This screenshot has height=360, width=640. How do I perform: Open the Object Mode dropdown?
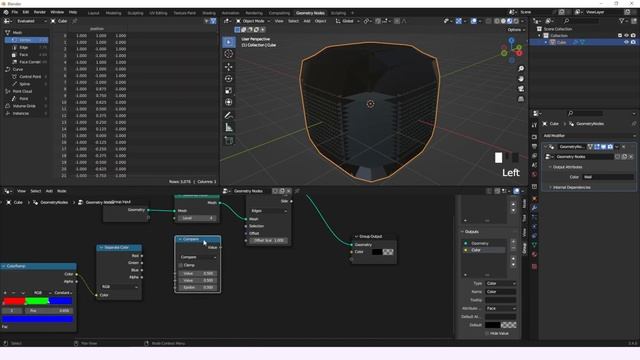coord(253,21)
